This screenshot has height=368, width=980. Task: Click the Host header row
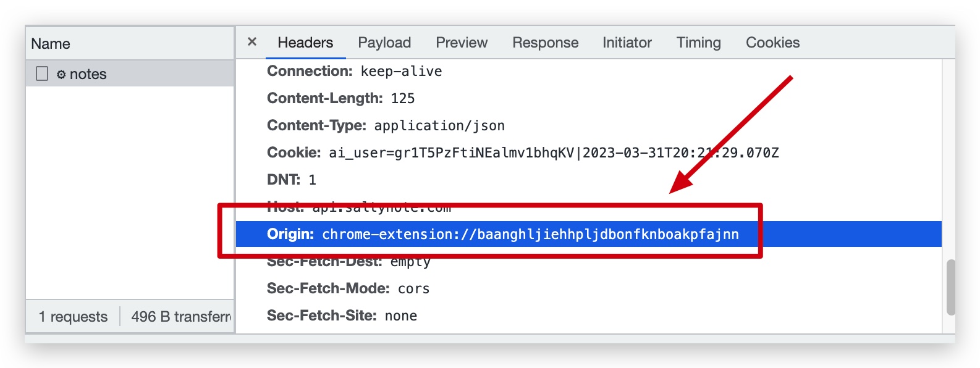click(358, 207)
